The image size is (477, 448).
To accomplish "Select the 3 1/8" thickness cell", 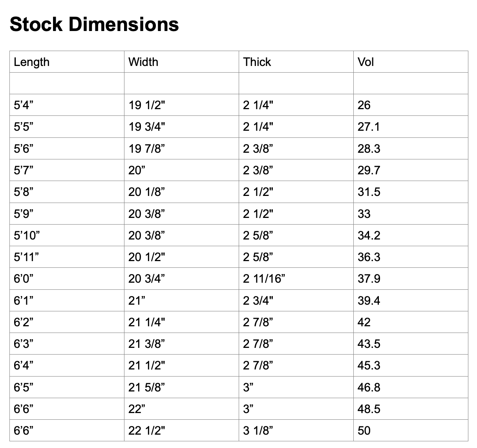I will (258, 431).
